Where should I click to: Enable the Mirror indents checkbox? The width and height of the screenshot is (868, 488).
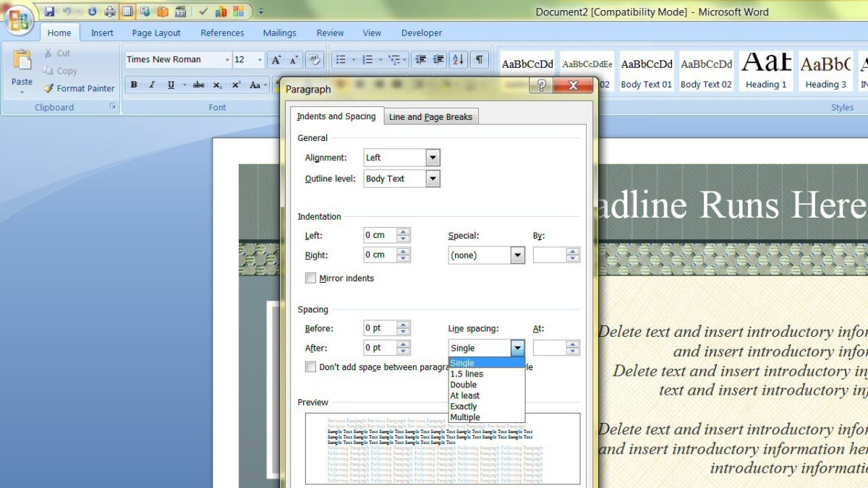[x=310, y=278]
